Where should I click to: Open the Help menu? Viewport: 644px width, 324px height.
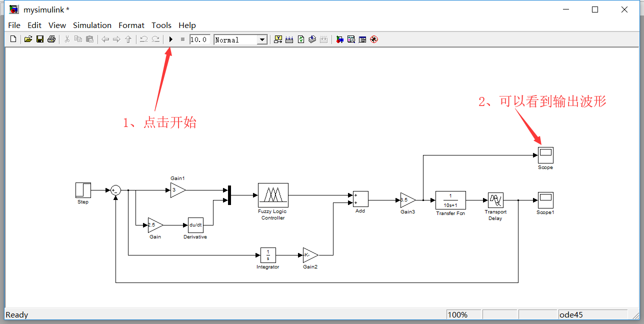click(x=187, y=25)
